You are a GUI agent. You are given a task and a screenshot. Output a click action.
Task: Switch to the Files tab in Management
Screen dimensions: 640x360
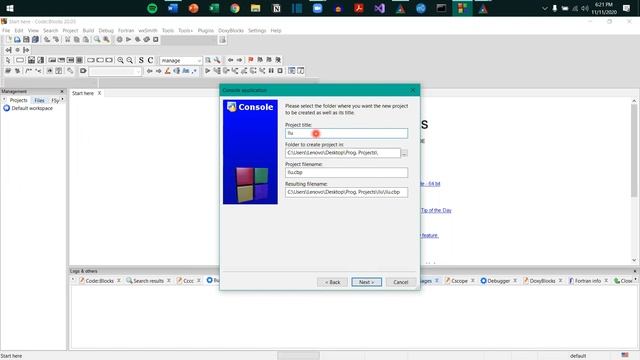click(40, 100)
